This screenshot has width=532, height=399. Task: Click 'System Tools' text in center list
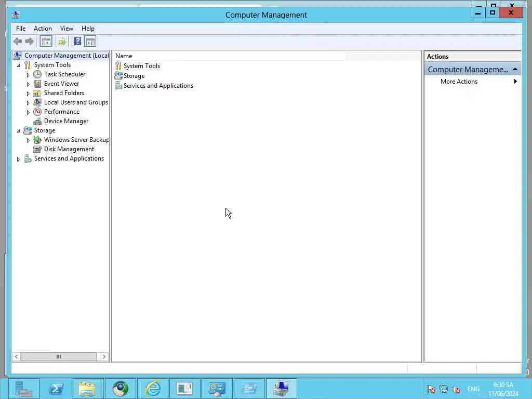142,66
